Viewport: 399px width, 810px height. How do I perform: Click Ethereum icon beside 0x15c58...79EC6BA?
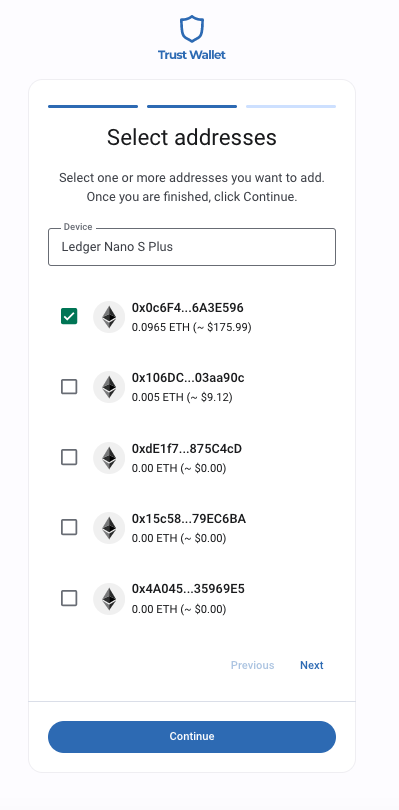[109, 528]
